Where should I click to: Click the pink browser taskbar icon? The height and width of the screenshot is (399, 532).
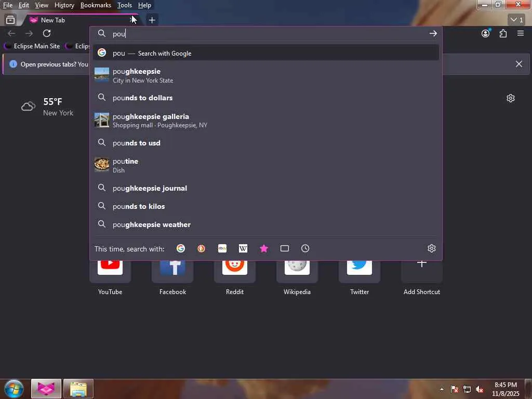(x=46, y=389)
